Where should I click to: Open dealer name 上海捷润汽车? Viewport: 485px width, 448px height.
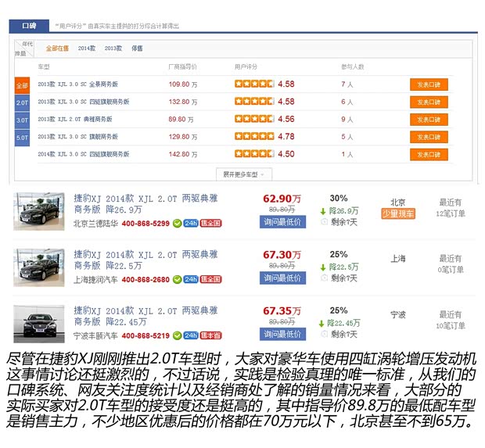(95, 279)
